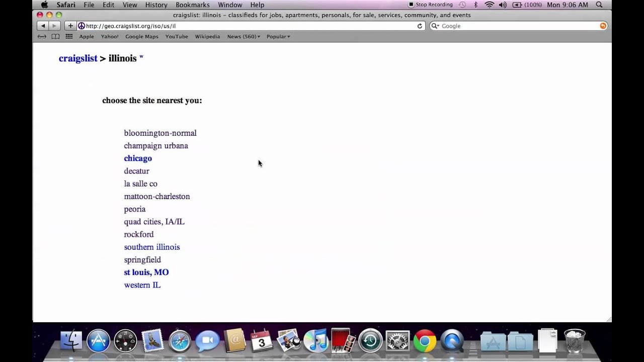Click the Wikipedia 'w' link beside illinois
The width and height of the screenshot is (644, 362).
pyautogui.click(x=141, y=57)
